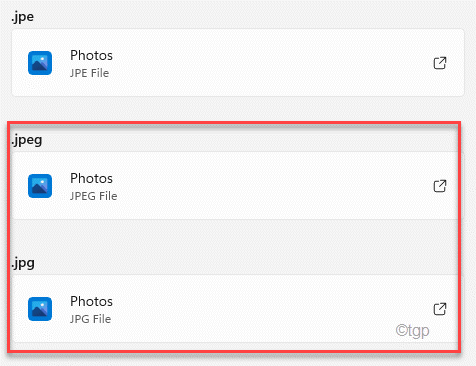Select the Photos label above JPEG File

coord(91,178)
